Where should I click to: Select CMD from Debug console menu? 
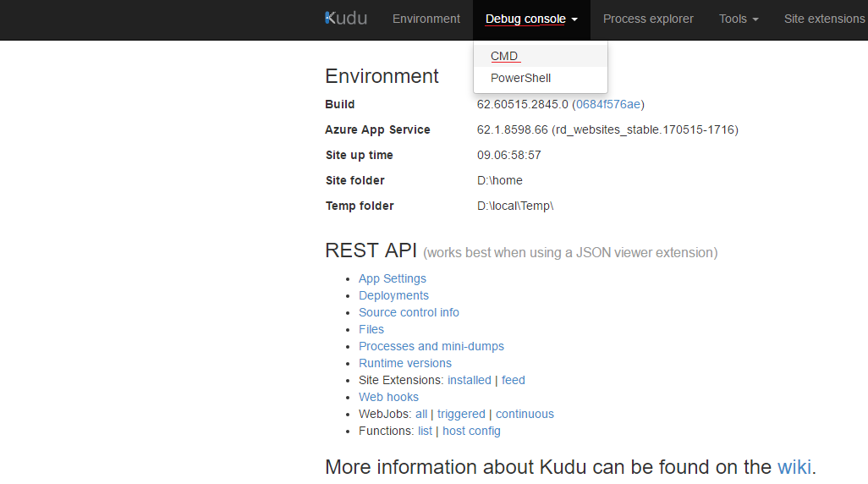(541, 56)
